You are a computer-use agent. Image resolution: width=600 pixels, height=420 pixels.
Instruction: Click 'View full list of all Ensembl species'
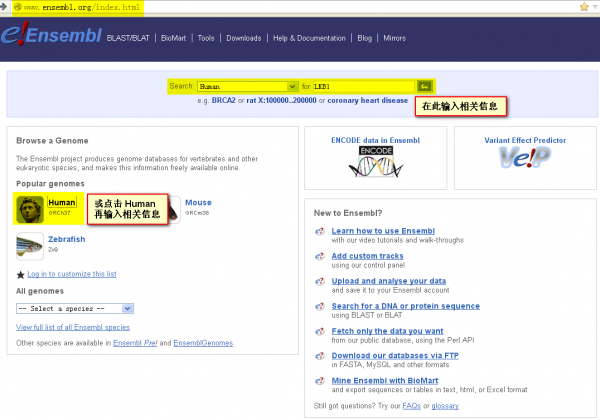point(73,327)
